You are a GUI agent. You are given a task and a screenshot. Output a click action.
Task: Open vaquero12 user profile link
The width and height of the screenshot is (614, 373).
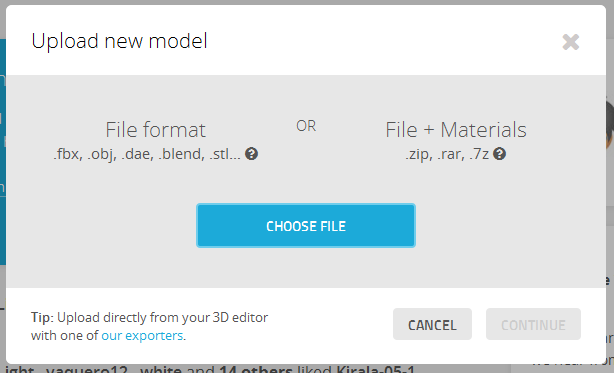point(87,369)
